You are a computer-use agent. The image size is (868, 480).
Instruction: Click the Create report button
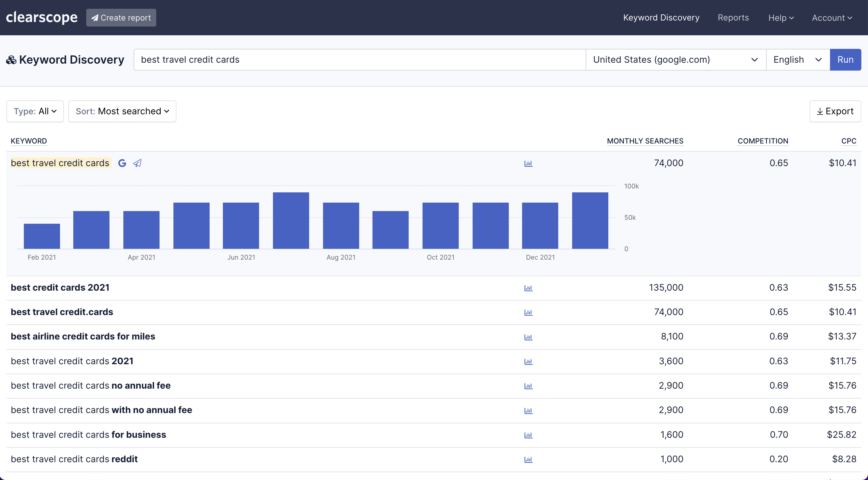pyautogui.click(x=121, y=17)
